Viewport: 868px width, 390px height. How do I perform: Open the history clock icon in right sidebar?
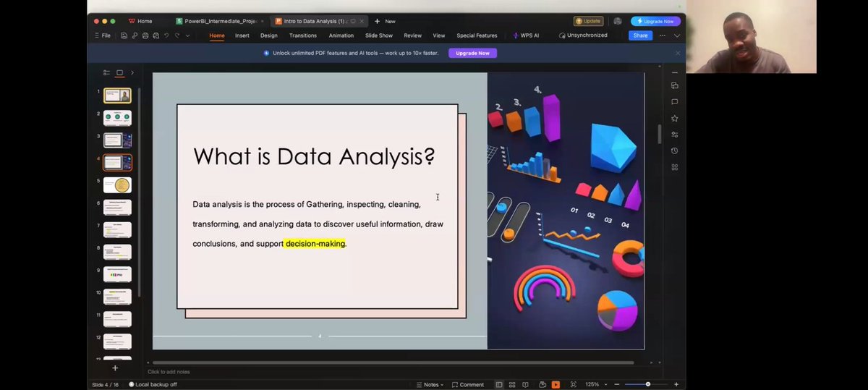(675, 151)
